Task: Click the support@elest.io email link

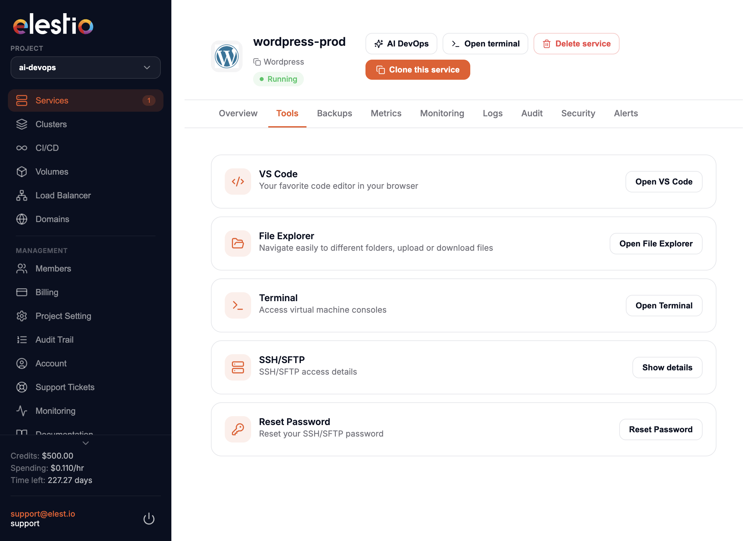Action: 43,514
